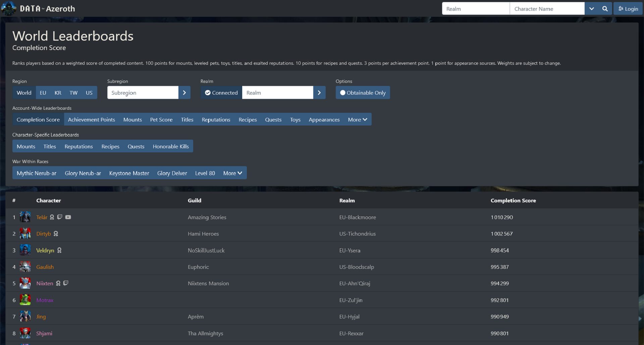Select the US region filter
The height and width of the screenshot is (345, 644).
point(89,93)
